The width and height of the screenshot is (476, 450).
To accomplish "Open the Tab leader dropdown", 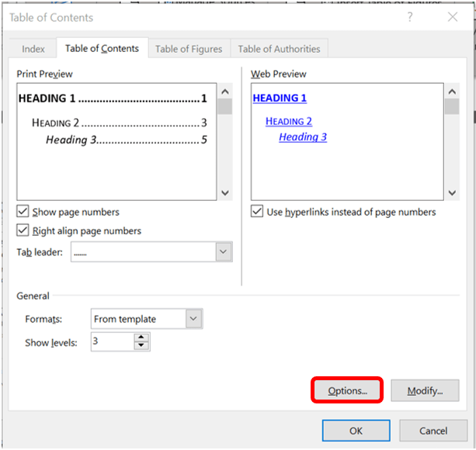I will 224,252.
